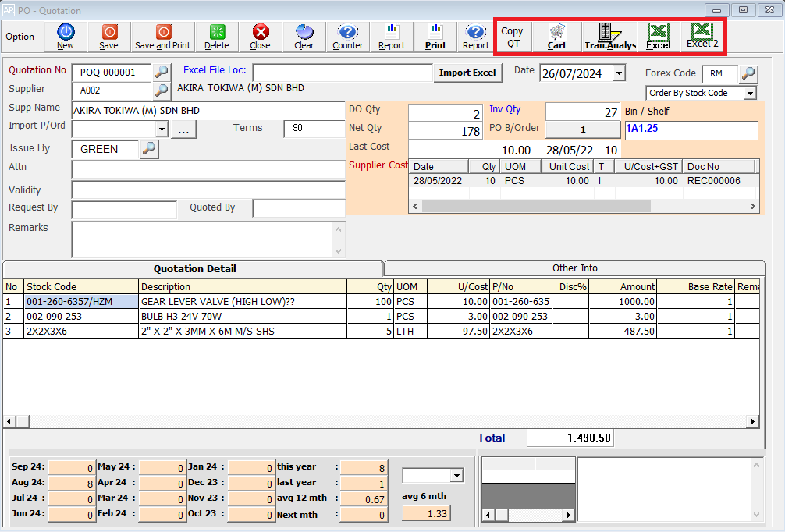Click the Attn input field
This screenshot has height=532, width=785.
click(x=208, y=170)
